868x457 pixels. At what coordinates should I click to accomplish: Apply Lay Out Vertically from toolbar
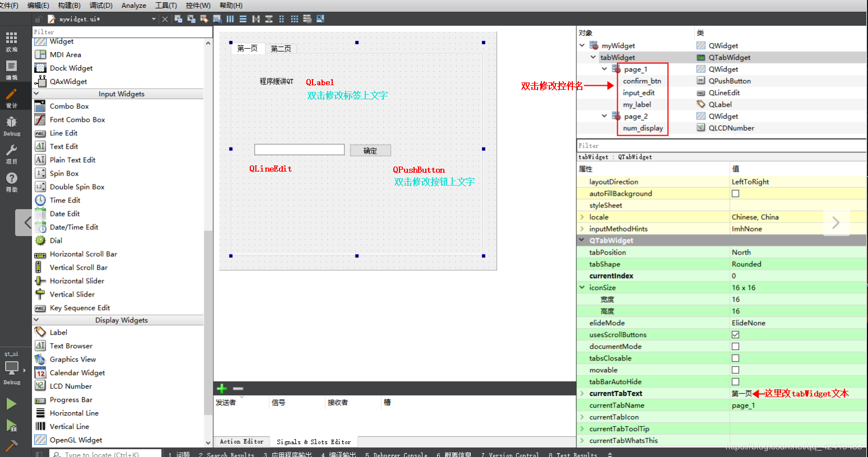(x=243, y=19)
